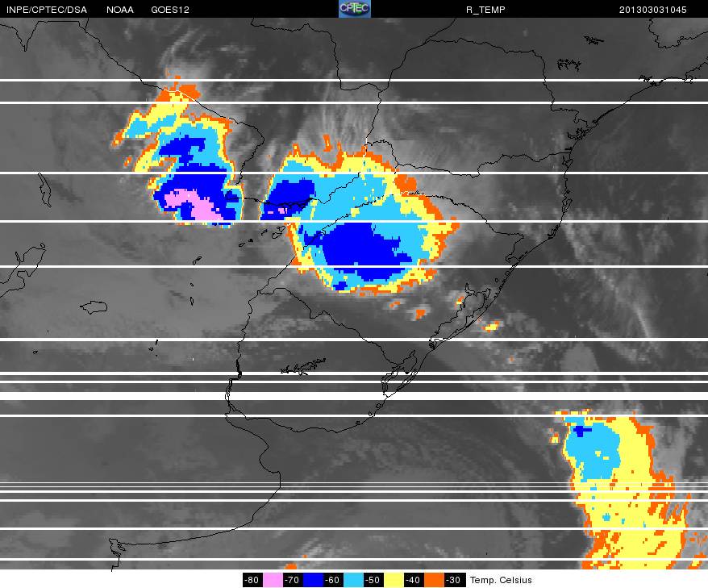Click the -50 legend label
Image resolution: width=708 pixels, height=588 pixels.
point(373,580)
